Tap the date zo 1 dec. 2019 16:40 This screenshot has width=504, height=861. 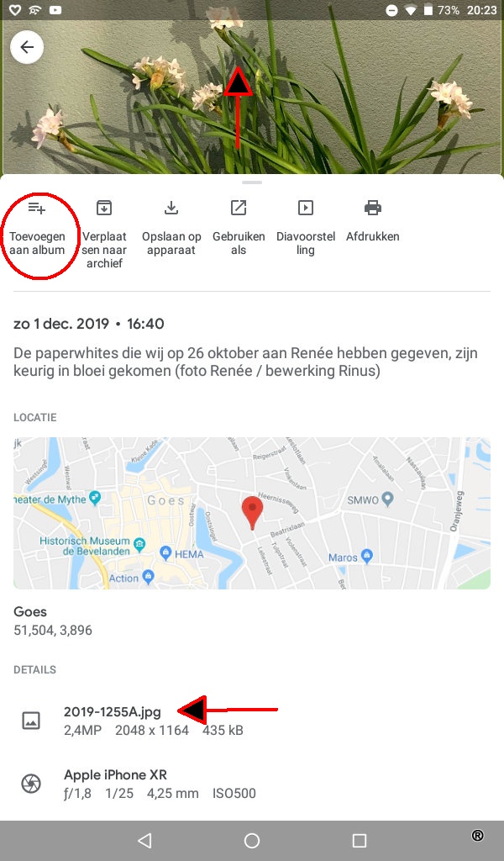click(89, 324)
